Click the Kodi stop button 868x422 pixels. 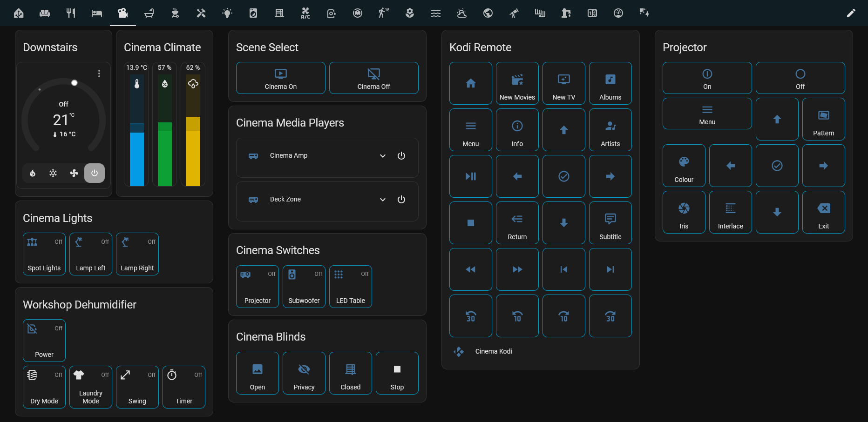coord(470,223)
